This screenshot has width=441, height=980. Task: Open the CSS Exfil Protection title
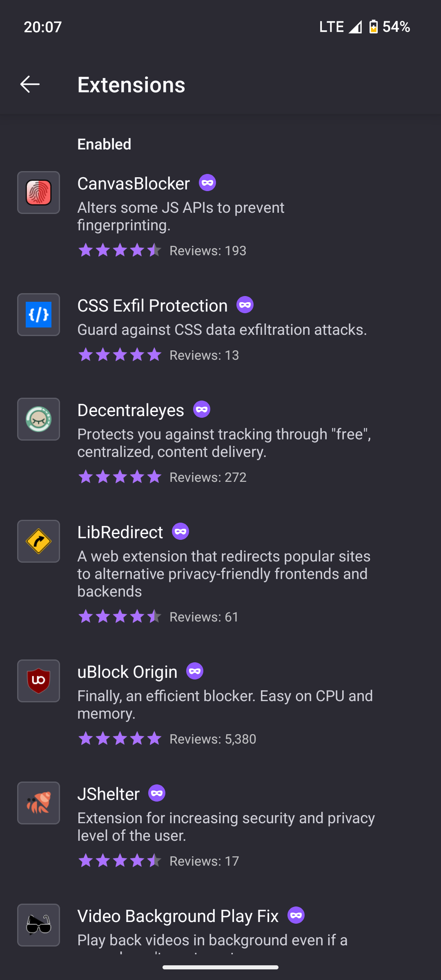tap(152, 306)
